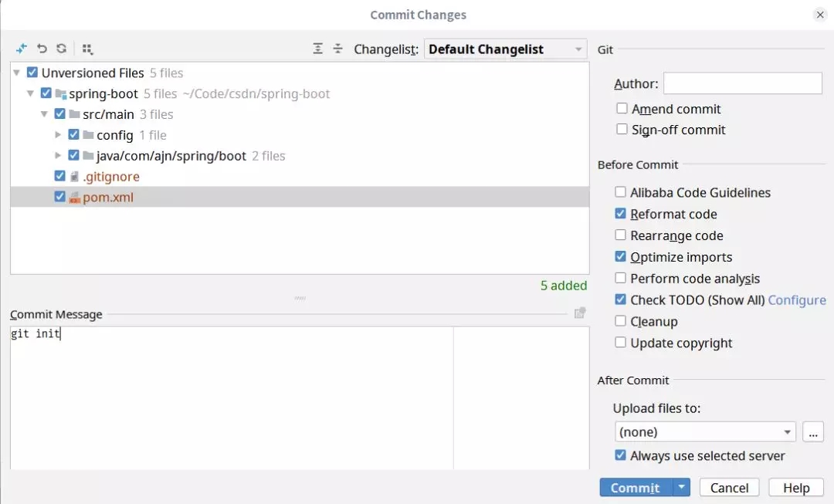Uncheck the src/main checkbox
This screenshot has height=504, width=834.
[60, 113]
